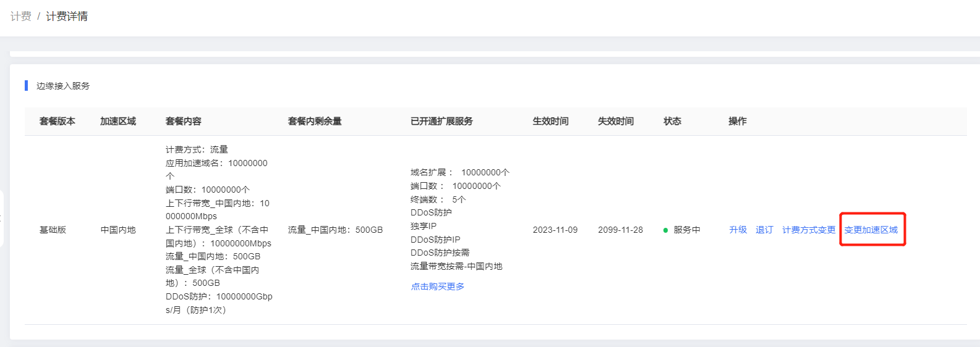Click the 套餐版本 column header
Viewport: 980px width, 347px height.
[x=58, y=121]
